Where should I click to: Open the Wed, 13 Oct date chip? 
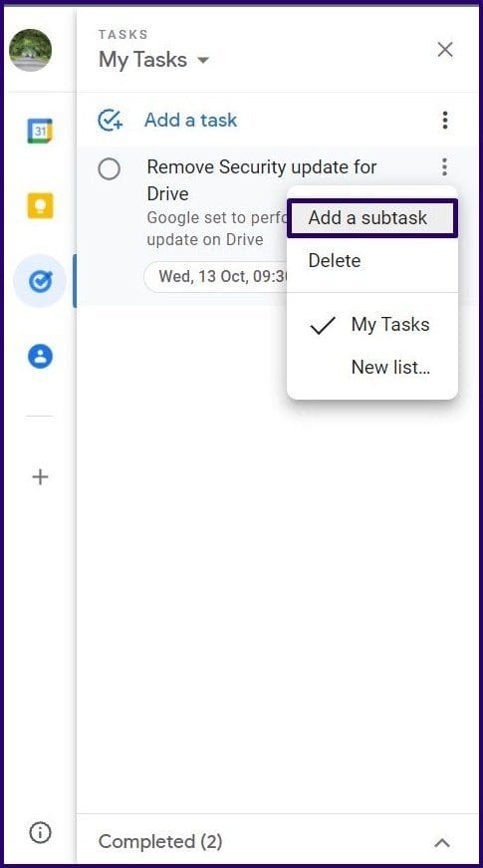pyautogui.click(x=216, y=276)
